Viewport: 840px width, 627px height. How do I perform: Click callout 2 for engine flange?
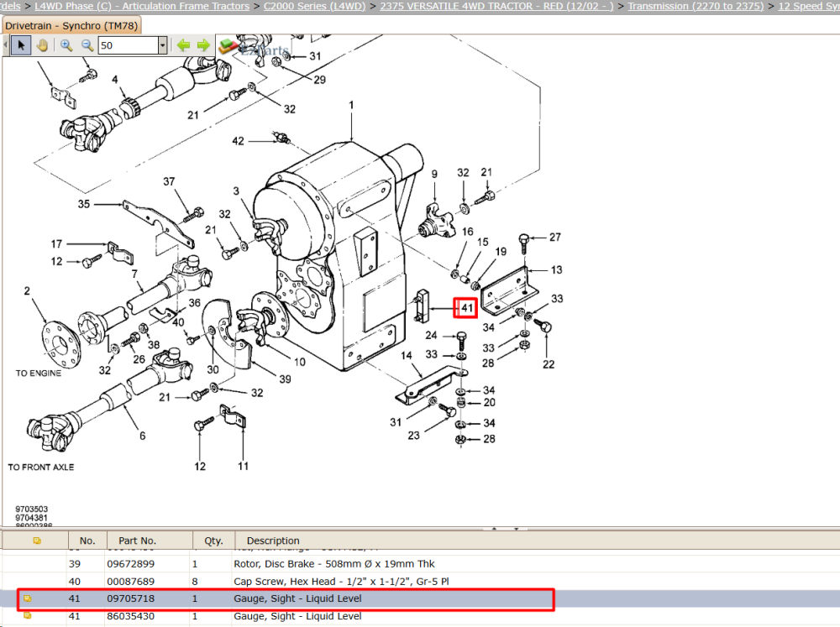click(27, 290)
